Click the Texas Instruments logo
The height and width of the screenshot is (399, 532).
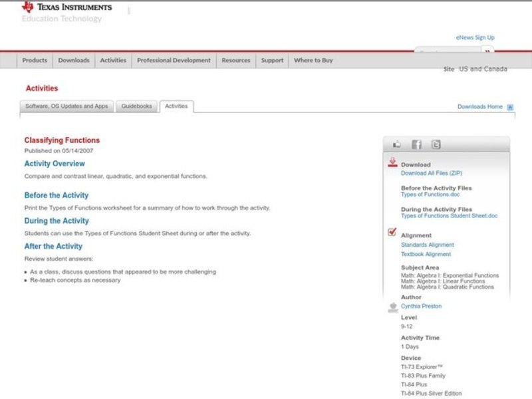(x=66, y=7)
